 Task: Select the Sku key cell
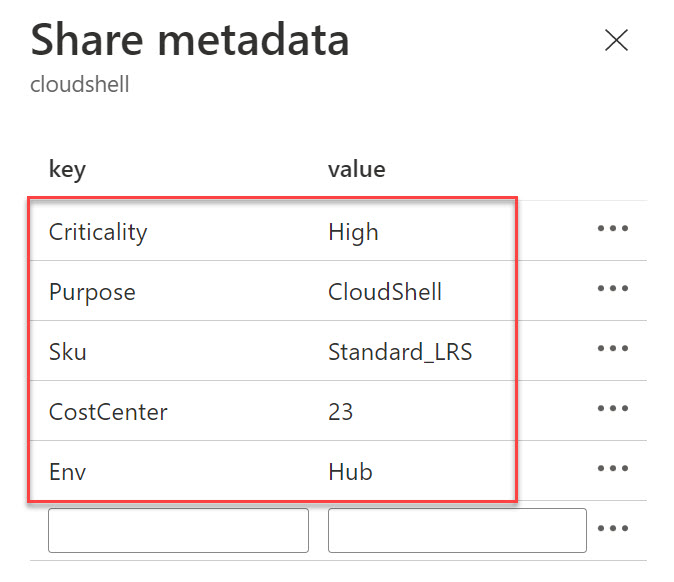click(x=66, y=352)
